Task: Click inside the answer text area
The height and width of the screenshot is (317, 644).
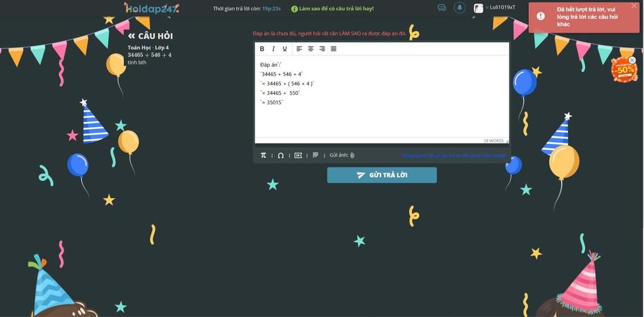Action: tap(382, 96)
